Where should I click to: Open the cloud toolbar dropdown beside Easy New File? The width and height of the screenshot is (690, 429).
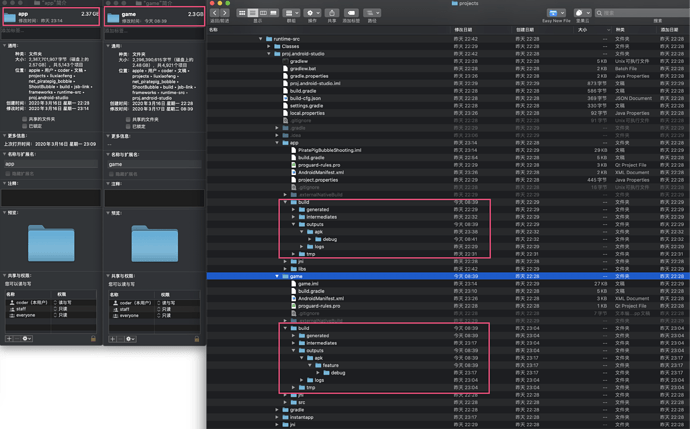(x=583, y=13)
